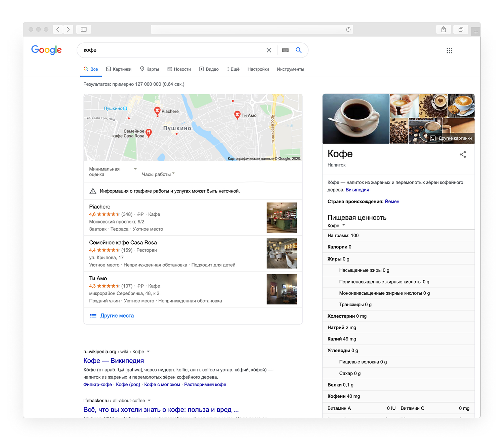The image size is (504, 446).
Task: Click the Другие места link
Action: pos(117,316)
